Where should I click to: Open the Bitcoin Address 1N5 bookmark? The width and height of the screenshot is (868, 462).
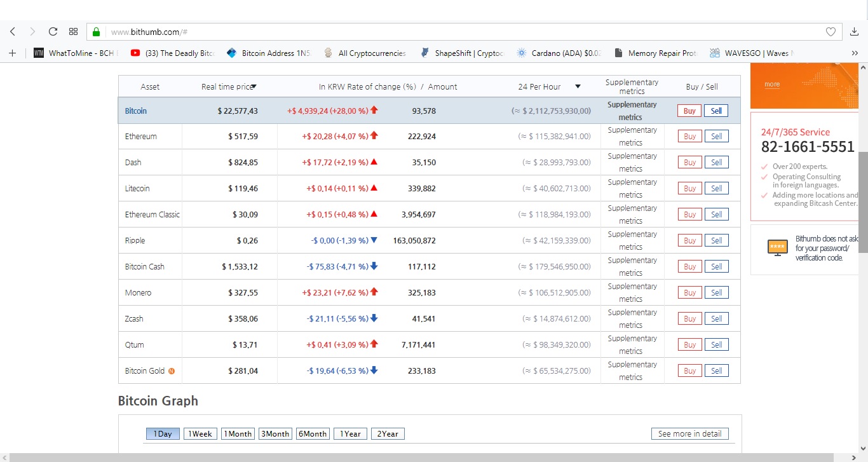[x=269, y=53]
